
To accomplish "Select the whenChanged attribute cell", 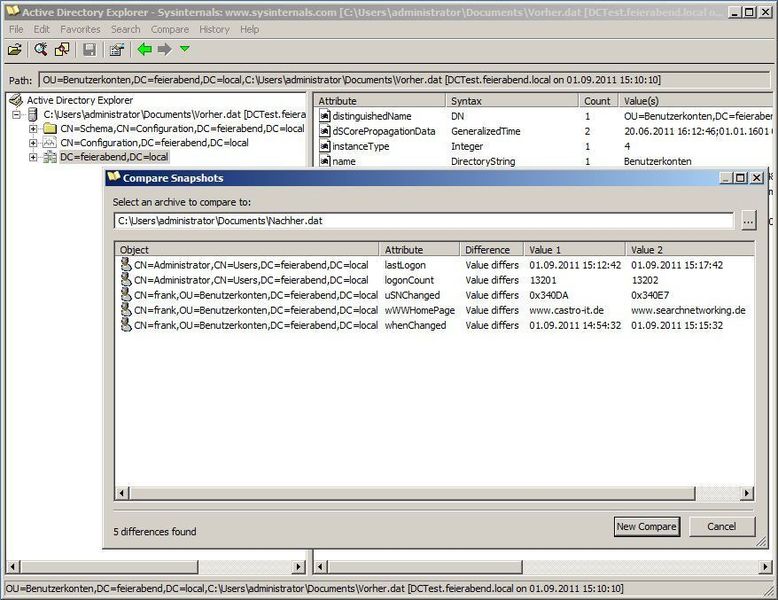I will [x=415, y=326].
